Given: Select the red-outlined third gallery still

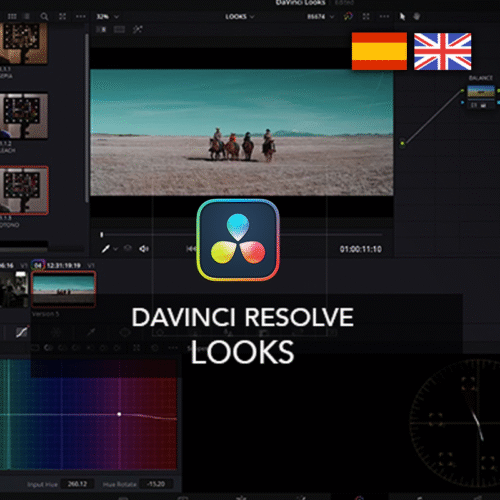Looking at the screenshot, I should pyautogui.click(x=24, y=190).
